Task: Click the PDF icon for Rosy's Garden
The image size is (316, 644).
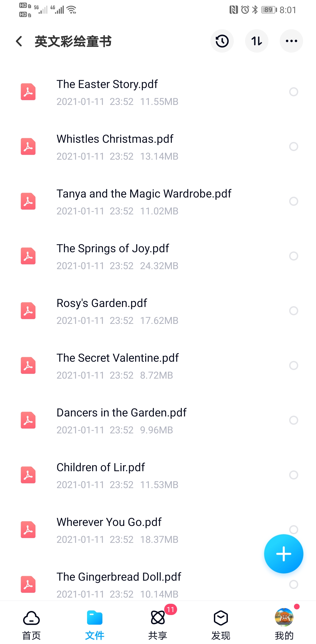Action: [28, 311]
